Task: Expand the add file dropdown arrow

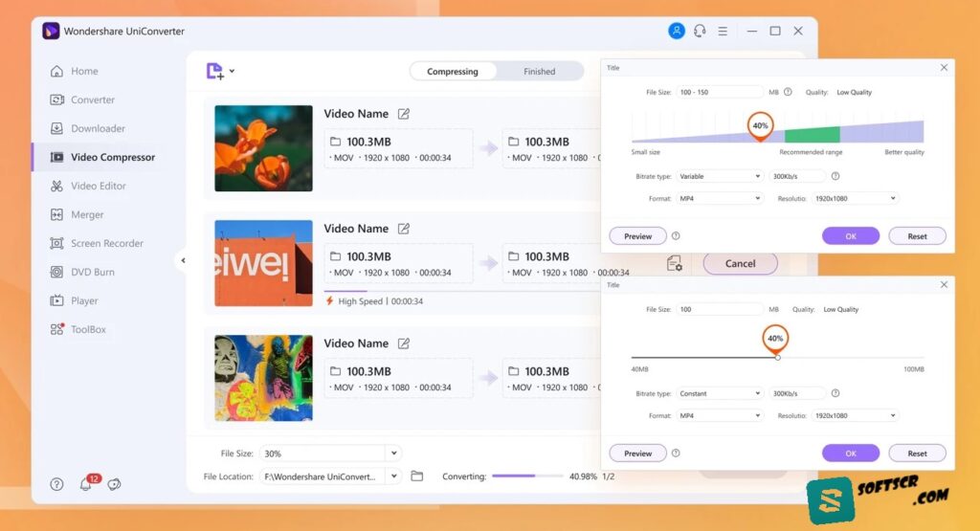Action: 232,71
